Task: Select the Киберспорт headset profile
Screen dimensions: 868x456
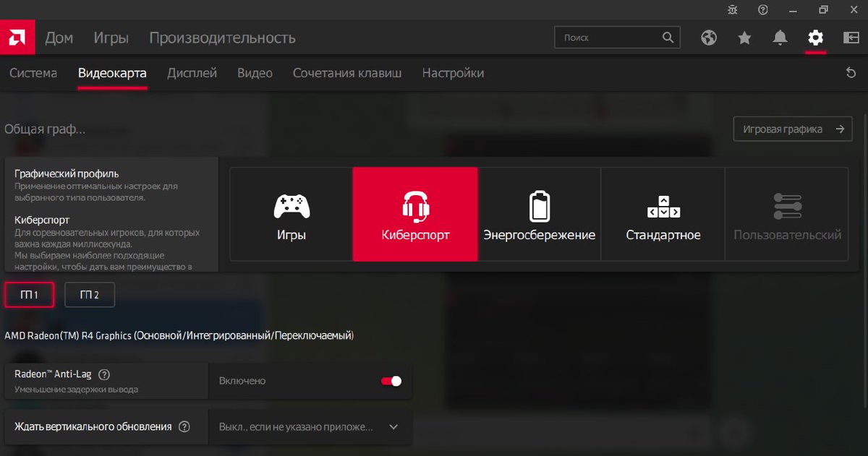Action: (x=415, y=214)
